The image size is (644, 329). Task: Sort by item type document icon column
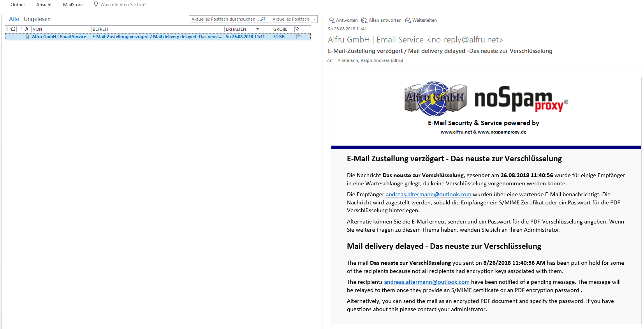pos(20,29)
